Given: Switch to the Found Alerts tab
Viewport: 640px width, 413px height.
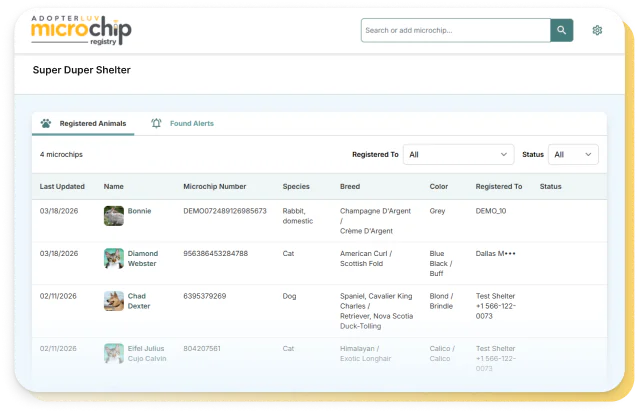Looking at the screenshot, I should point(182,123).
